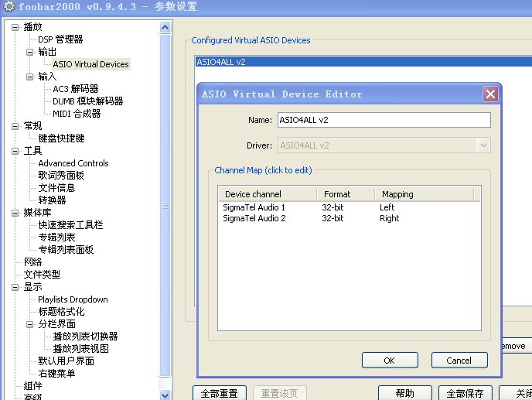Click the 全部保存 button

point(465,393)
